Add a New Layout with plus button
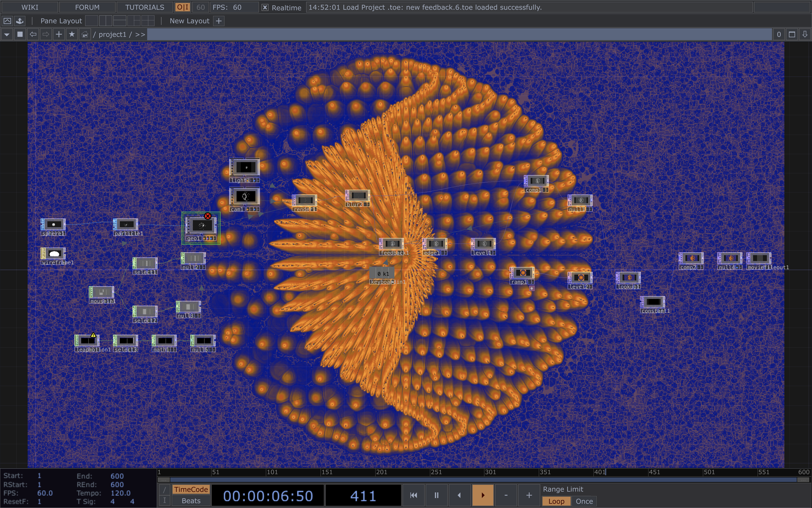The width and height of the screenshot is (812, 508). (x=219, y=21)
